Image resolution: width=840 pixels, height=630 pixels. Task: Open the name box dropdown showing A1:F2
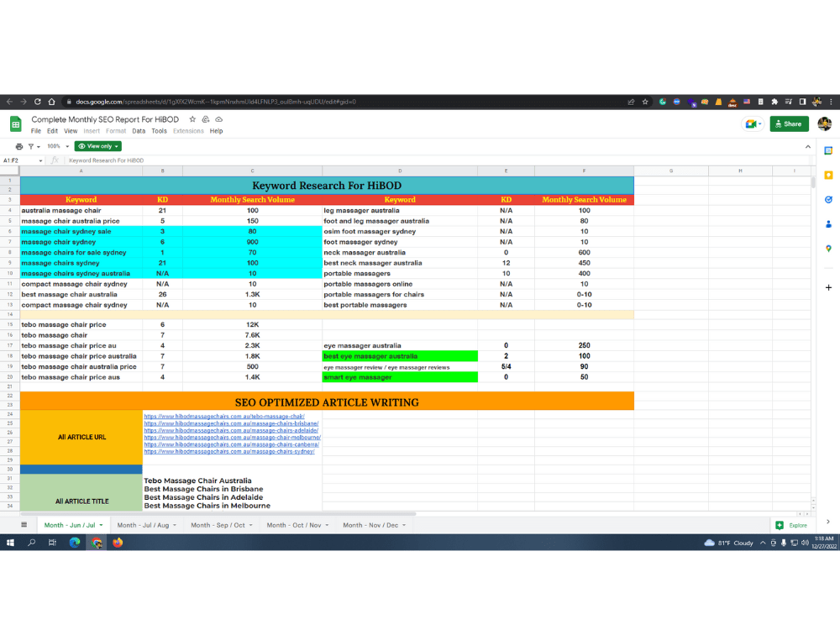tap(40, 160)
